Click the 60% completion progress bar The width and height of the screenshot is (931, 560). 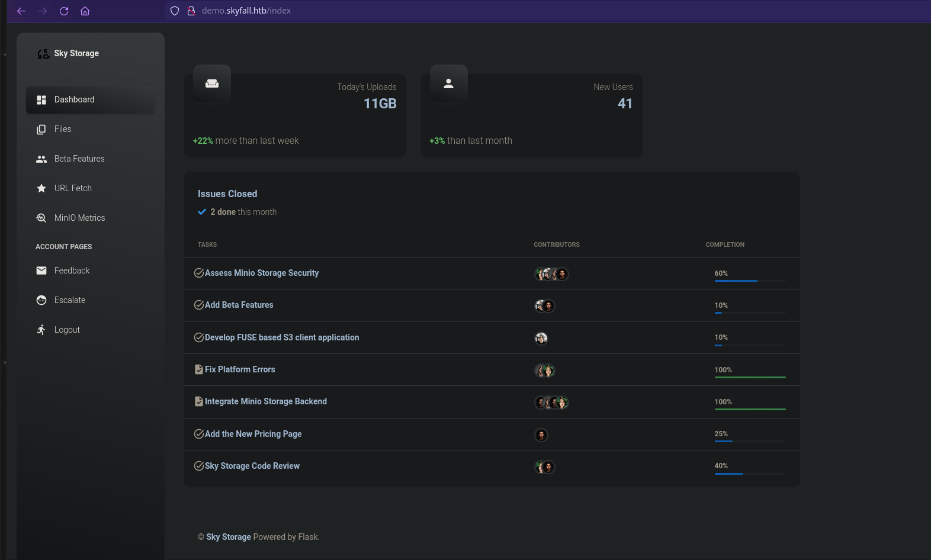[750, 281]
